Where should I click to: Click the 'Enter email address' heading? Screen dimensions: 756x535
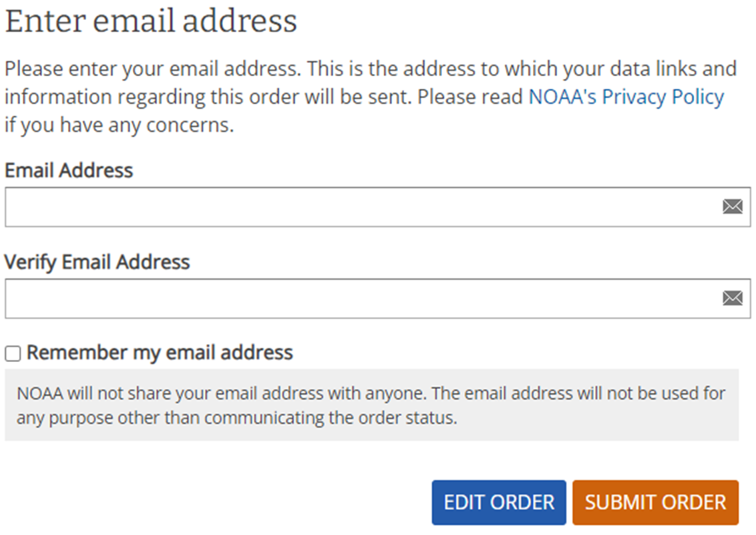click(x=151, y=21)
